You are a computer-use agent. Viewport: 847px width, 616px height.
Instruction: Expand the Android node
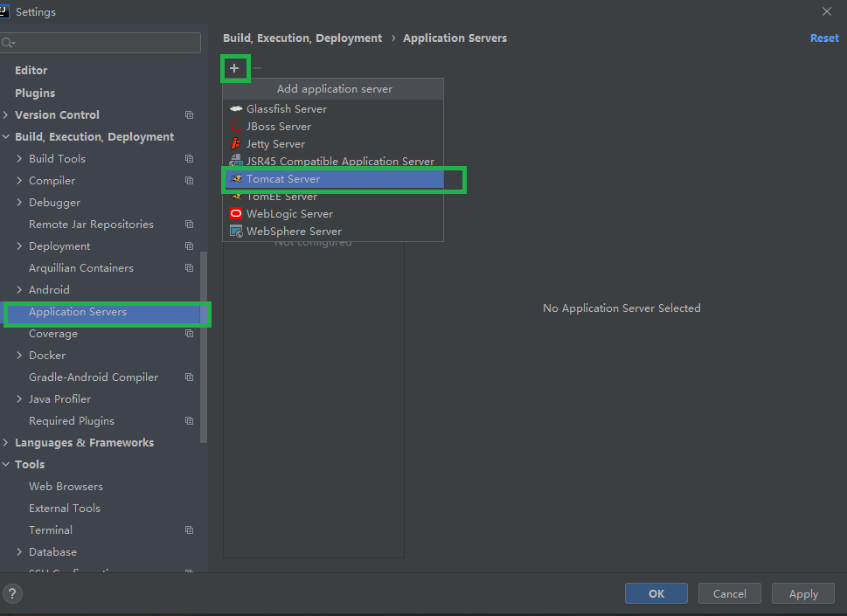19,290
